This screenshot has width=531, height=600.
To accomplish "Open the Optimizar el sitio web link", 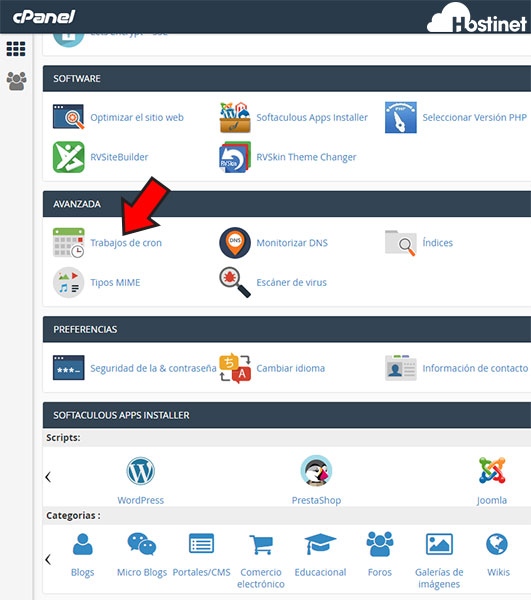I will coord(137,117).
